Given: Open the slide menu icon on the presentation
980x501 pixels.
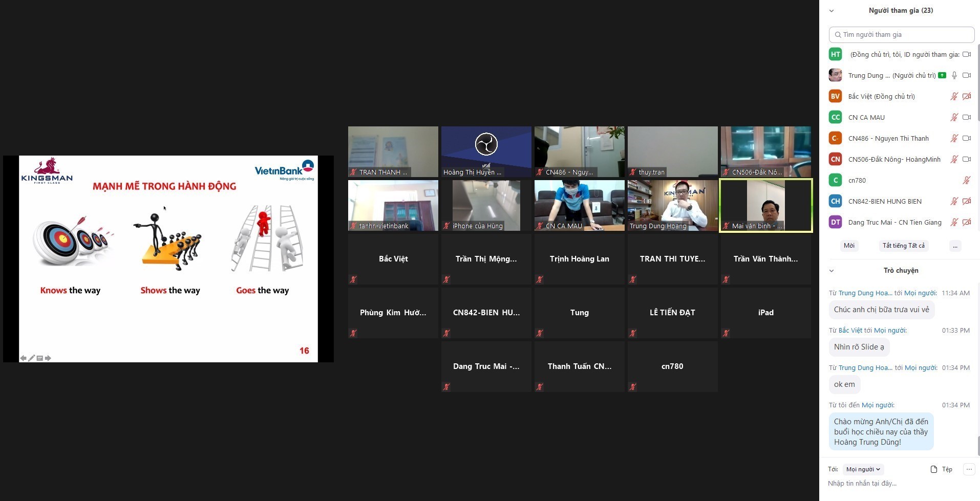Looking at the screenshot, I should 39,358.
